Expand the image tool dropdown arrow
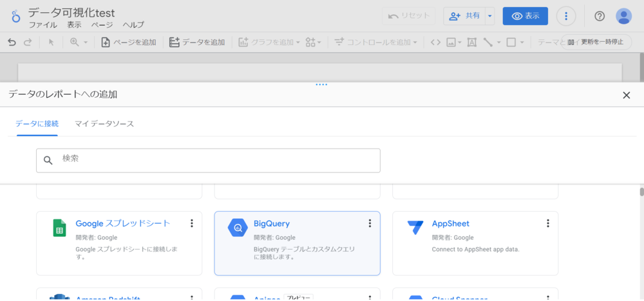The image size is (644, 301). point(460,42)
